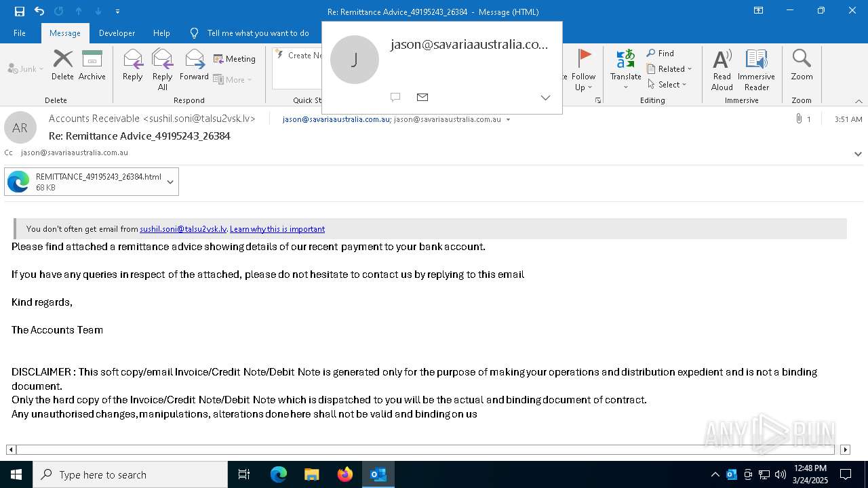
Task: Click first recipient jason@savariaaustralia.com.au
Action: click(x=336, y=119)
